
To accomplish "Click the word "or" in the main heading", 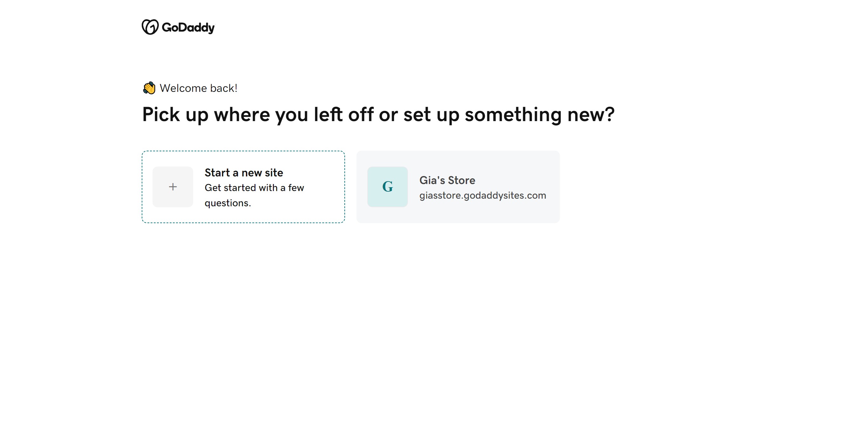I will tap(388, 115).
